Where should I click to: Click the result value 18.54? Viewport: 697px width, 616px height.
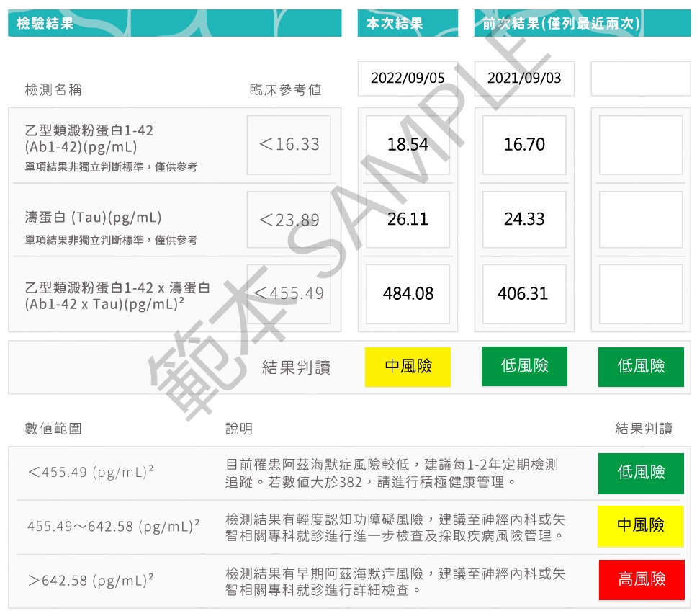pyautogui.click(x=408, y=144)
